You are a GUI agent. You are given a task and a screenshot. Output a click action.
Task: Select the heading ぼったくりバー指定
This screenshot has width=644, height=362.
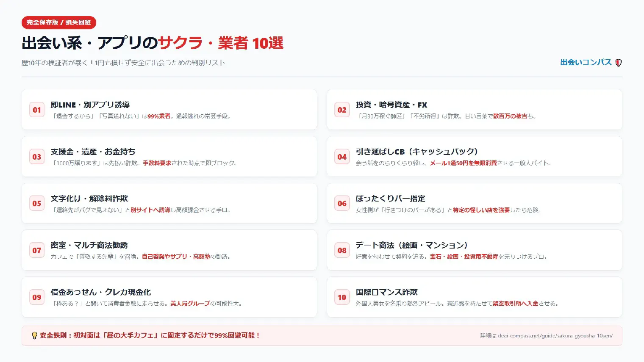tap(390, 199)
